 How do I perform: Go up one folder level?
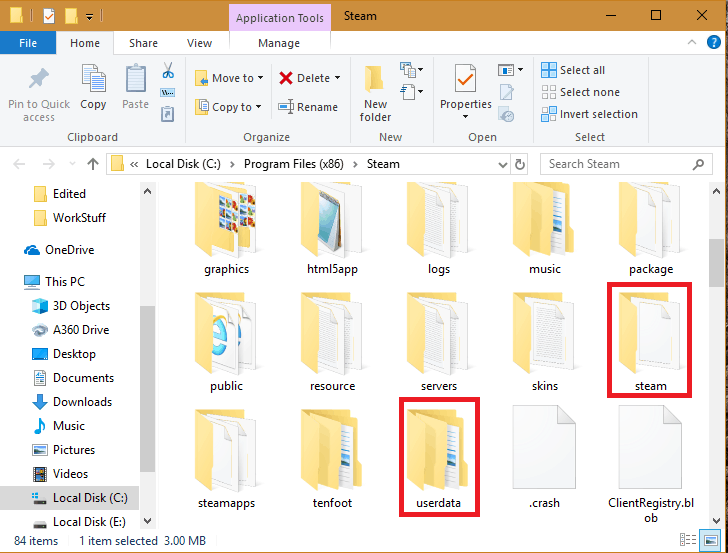(93, 164)
